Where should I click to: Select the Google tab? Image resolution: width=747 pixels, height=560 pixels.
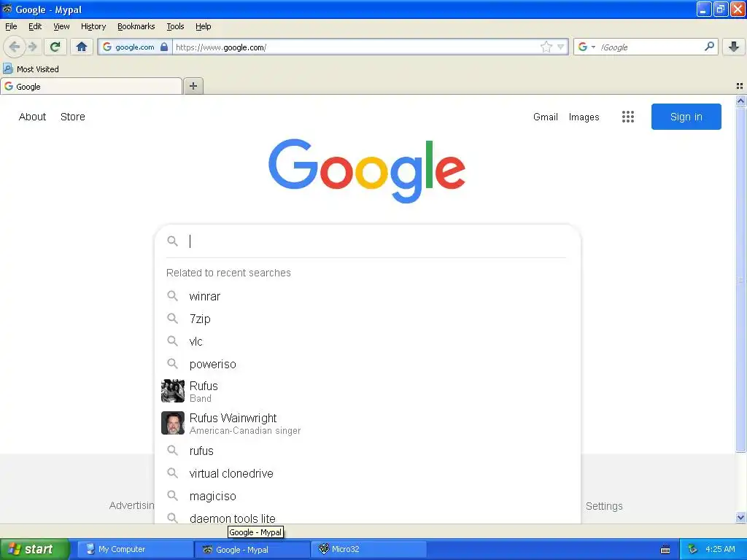pos(91,86)
